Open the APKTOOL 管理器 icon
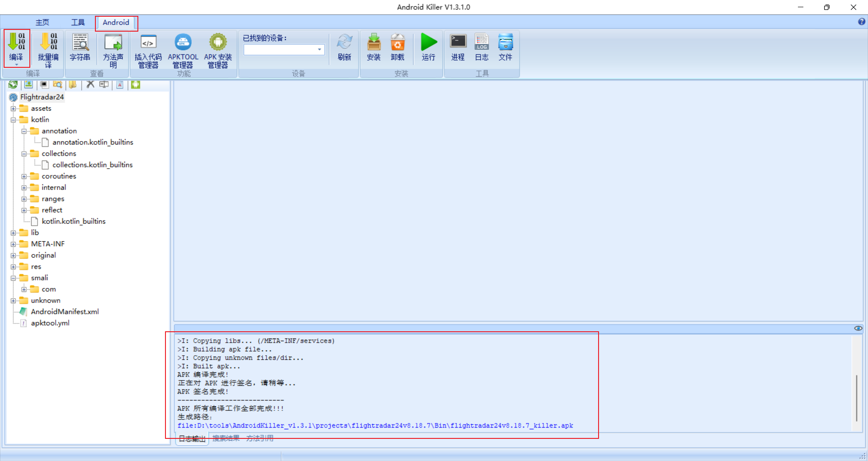Viewport: 868px width, 461px height. tap(183, 50)
